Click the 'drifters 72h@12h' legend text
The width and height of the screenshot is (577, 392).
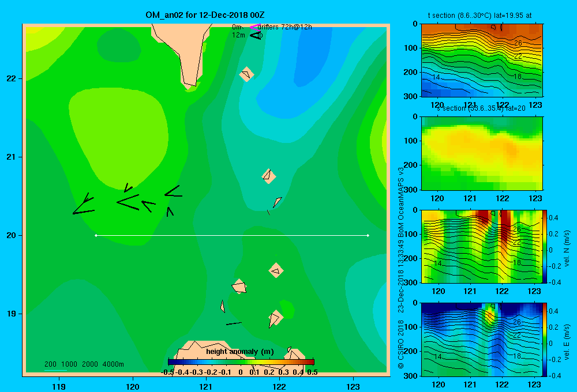coord(285,27)
